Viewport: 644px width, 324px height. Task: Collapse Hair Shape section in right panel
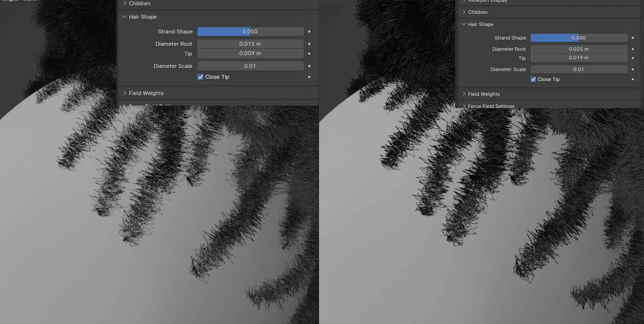pos(464,24)
